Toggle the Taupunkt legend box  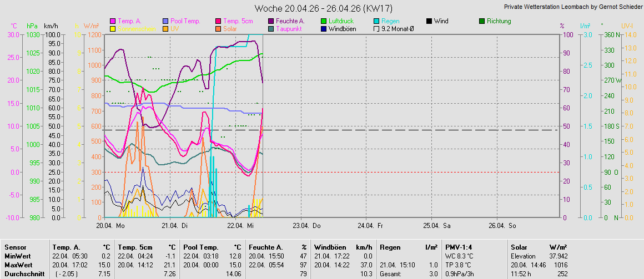[x=271, y=28]
